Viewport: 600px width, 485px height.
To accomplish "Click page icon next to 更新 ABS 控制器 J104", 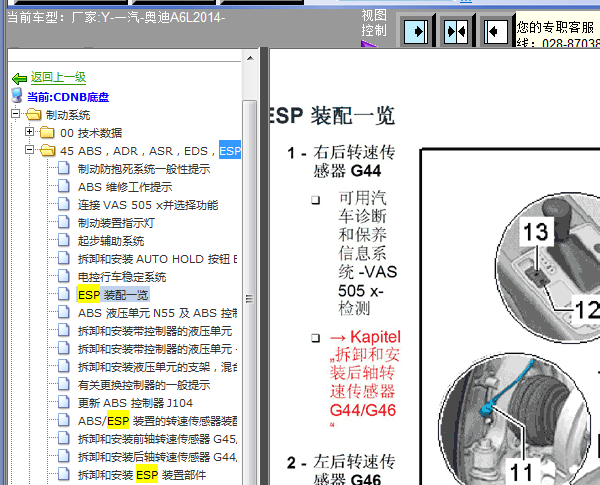I will 64,402.
